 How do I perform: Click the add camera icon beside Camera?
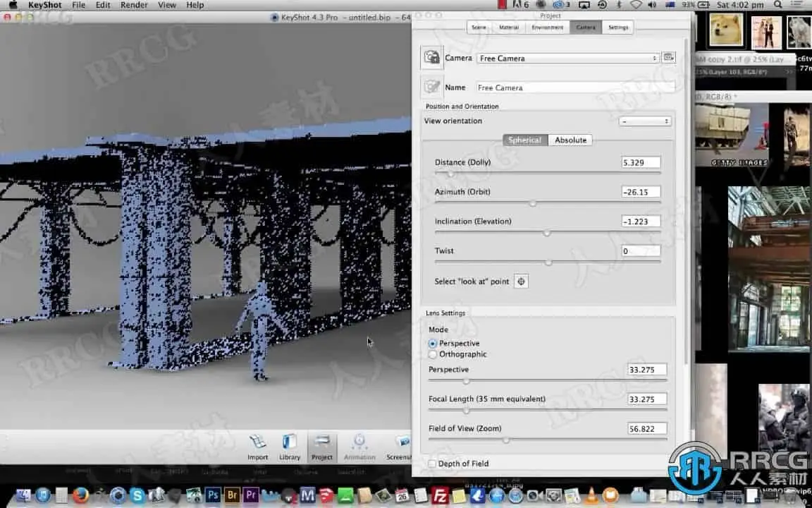431,58
